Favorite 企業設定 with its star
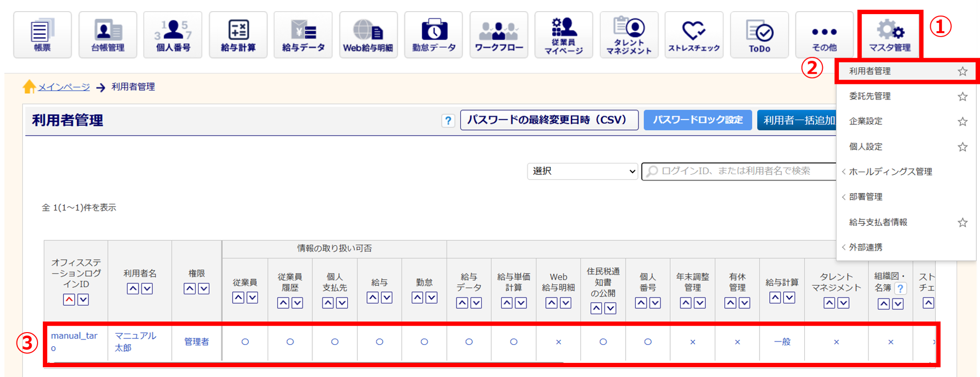 point(962,121)
